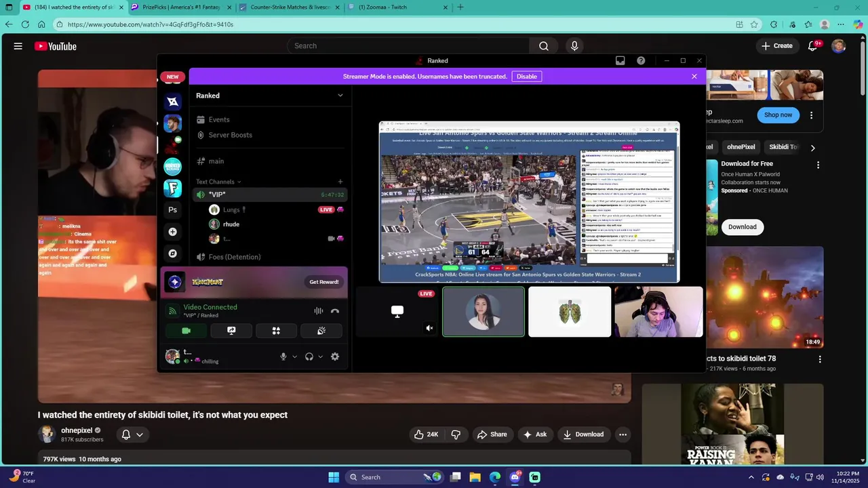Open Windows Start menu
Screen dimensions: 868x488
point(334,477)
